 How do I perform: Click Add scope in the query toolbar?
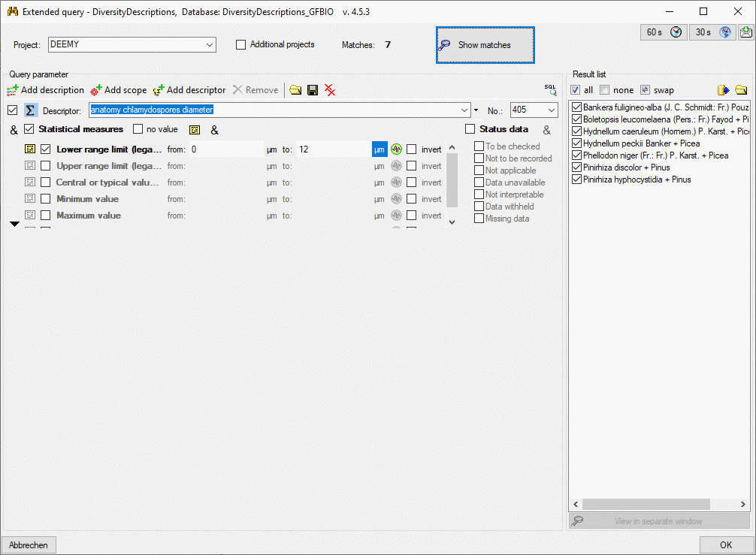point(119,90)
